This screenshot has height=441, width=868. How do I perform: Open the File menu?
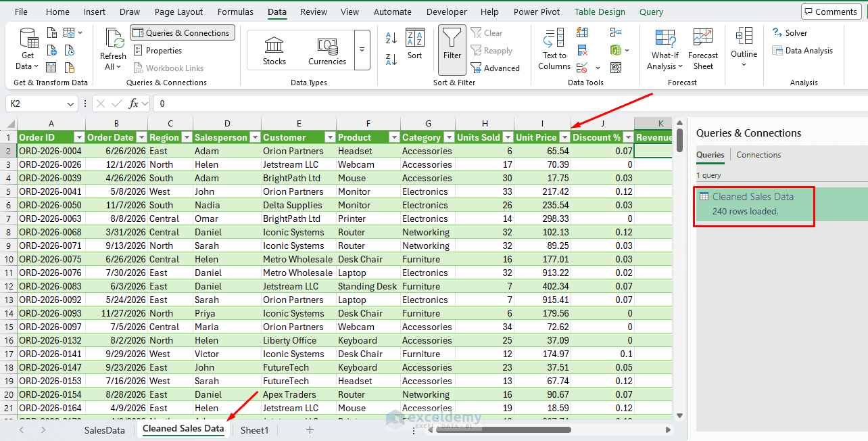[21, 11]
